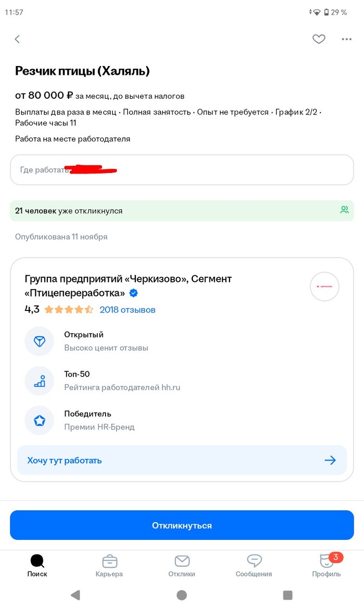364x610 pixels.
Task: Go back with the left arrow
Action: (x=17, y=39)
